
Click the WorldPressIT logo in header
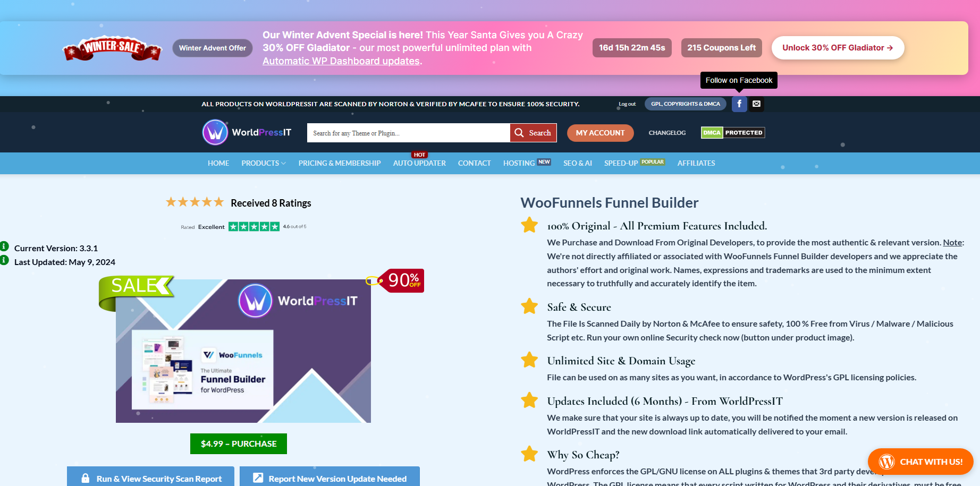point(247,133)
